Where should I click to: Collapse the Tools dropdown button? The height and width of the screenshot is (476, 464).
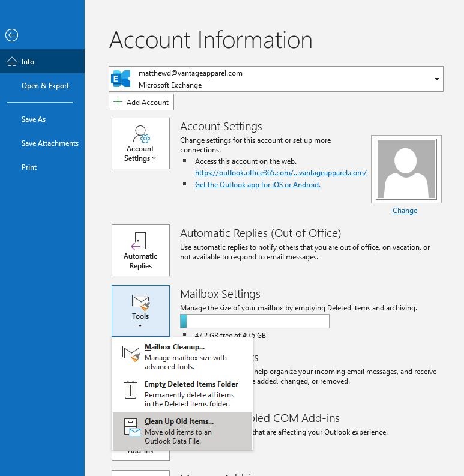(140, 311)
